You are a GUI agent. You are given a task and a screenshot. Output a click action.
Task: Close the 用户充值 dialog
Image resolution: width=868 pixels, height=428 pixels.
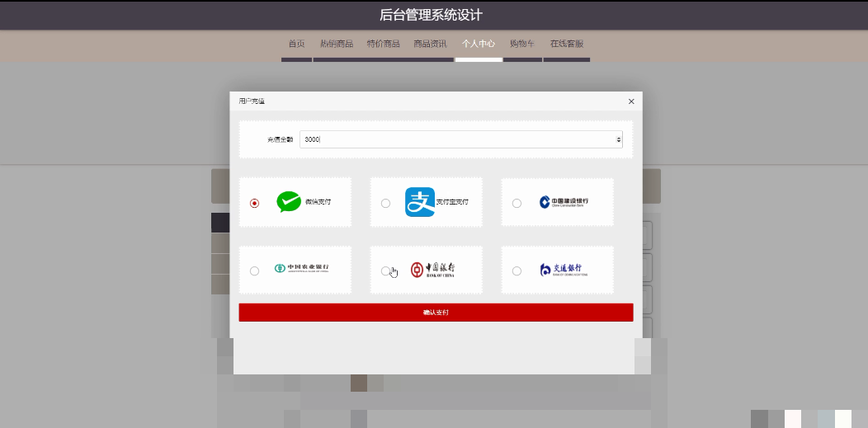[x=631, y=101]
